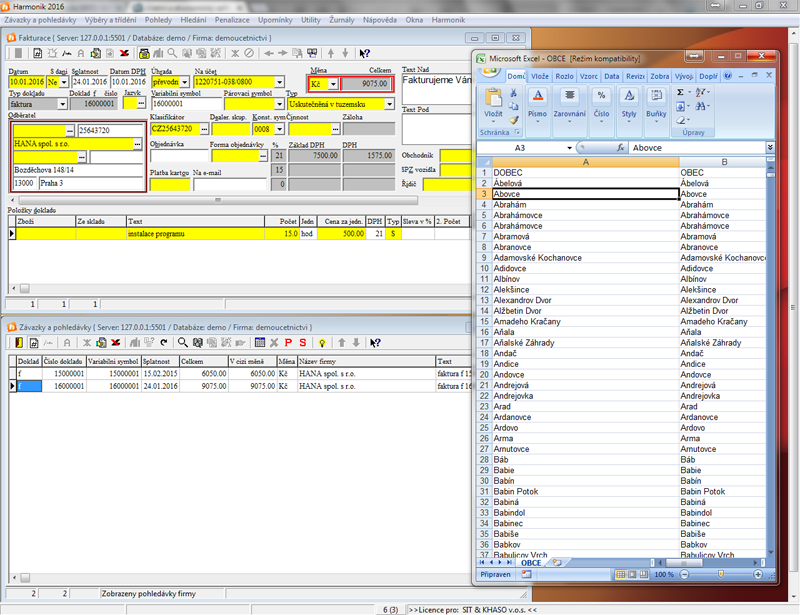Viewport: 800px width, 615px height.
Task: Click the magnifier search icon in Fakturace toolbar
Action: point(172,53)
